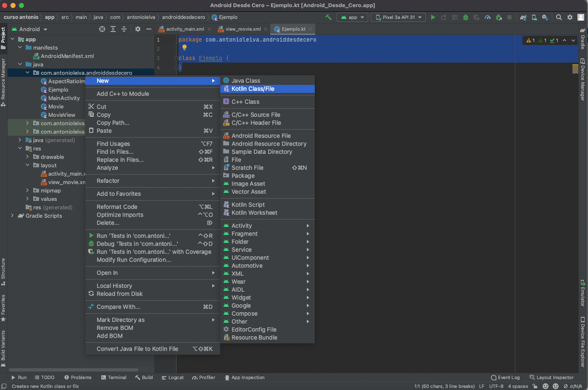Open App Inspection tool window
The height and width of the screenshot is (390, 588).
point(244,377)
